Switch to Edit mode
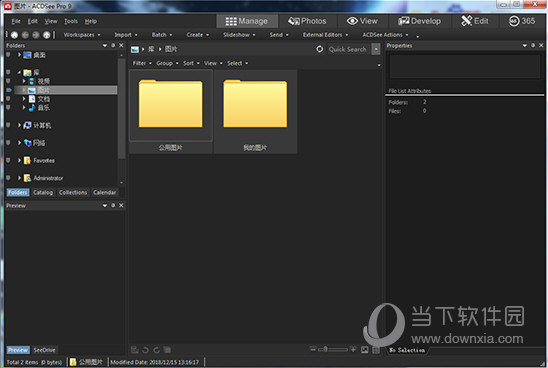 coord(475,21)
